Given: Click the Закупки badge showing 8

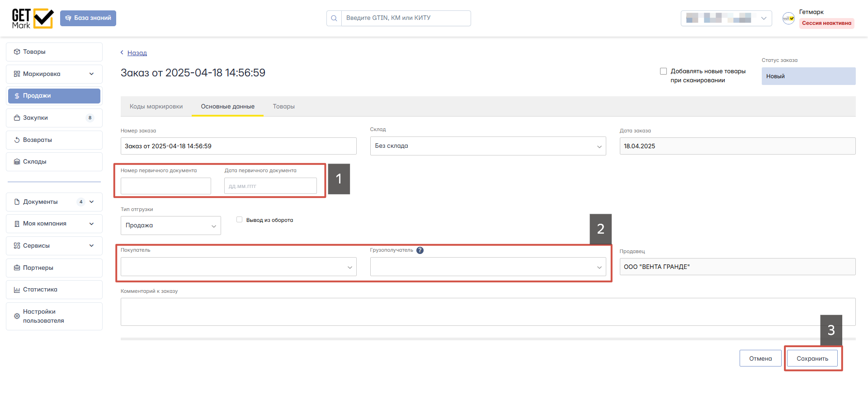Looking at the screenshot, I should [x=90, y=118].
